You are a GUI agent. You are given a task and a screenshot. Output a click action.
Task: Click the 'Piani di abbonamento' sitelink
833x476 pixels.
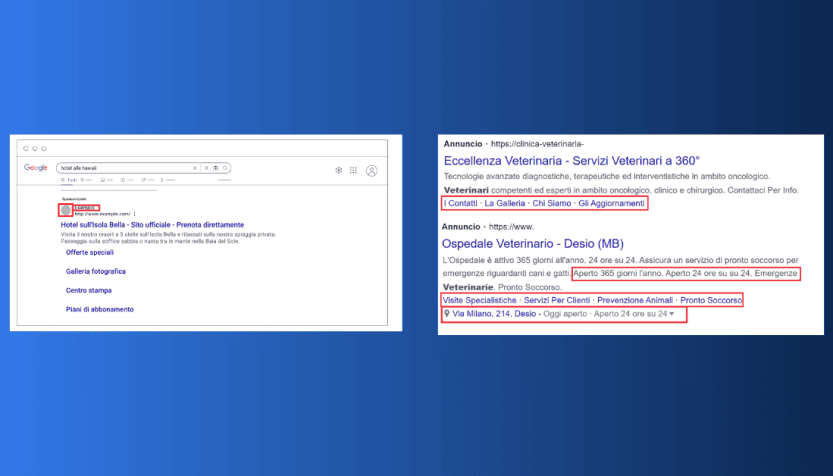[100, 309]
